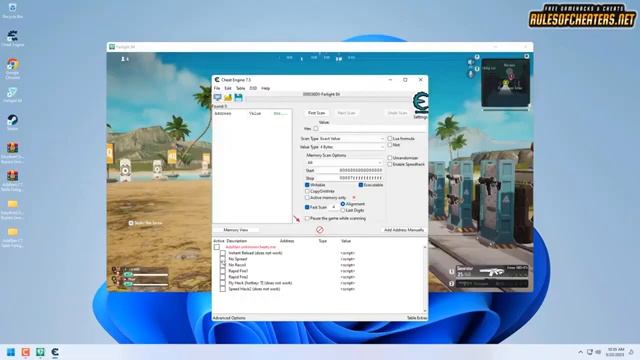Open the Windows Start menu
This screenshot has width=640, height=360.
[11, 352]
